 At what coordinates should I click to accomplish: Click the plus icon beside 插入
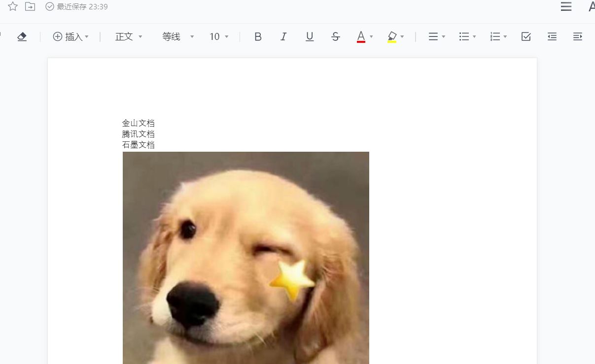point(58,36)
